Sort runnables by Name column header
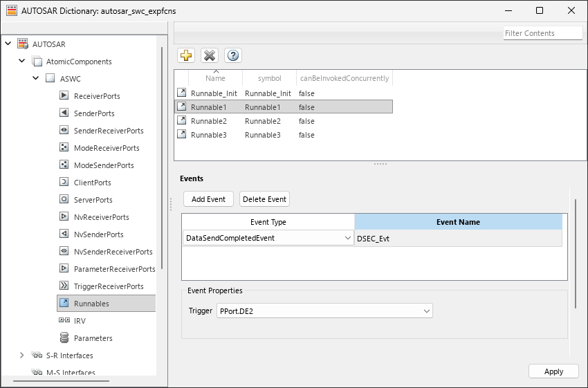The height and width of the screenshot is (388, 588). click(x=215, y=78)
